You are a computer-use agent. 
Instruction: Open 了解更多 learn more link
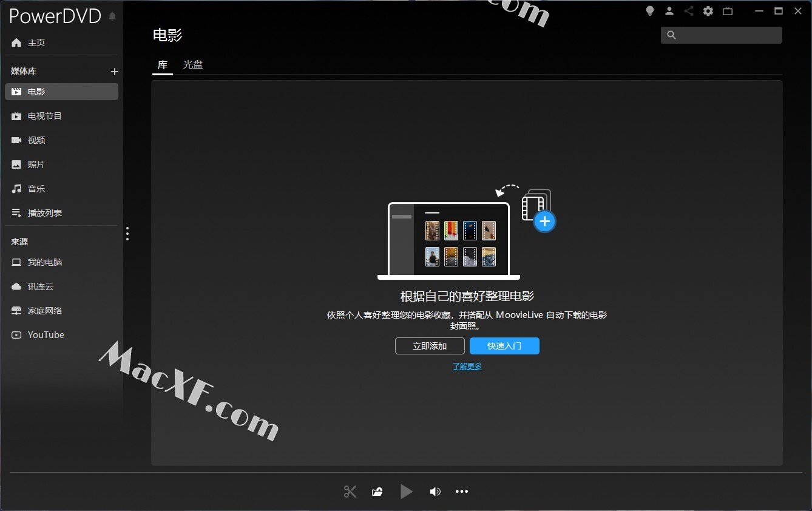pyautogui.click(x=467, y=367)
